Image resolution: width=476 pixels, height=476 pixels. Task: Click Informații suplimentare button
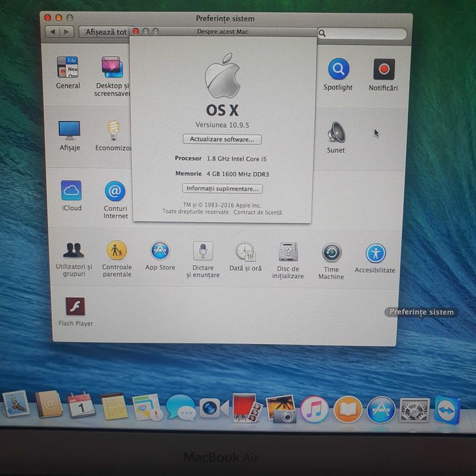tap(222, 188)
